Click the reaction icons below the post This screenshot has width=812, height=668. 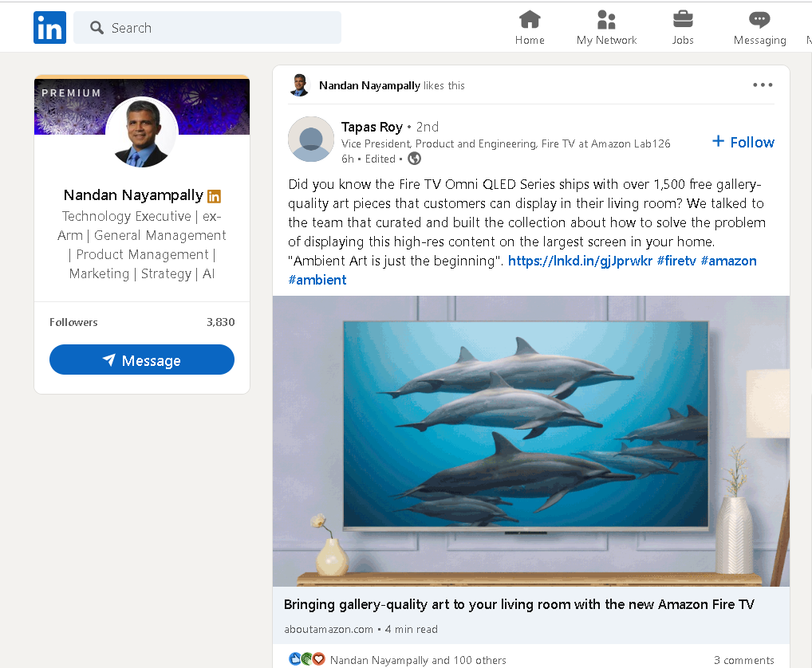coord(307,659)
